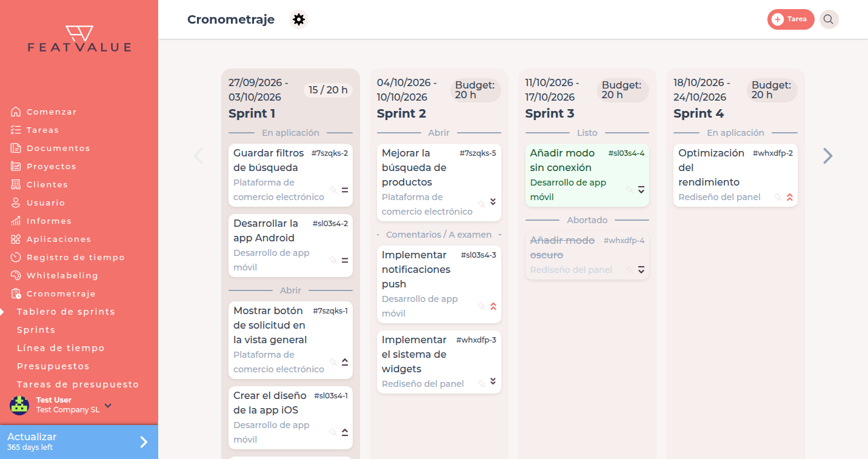Click priority icon on Añadir modo oscuro
The height and width of the screenshot is (459, 868).
(641, 270)
